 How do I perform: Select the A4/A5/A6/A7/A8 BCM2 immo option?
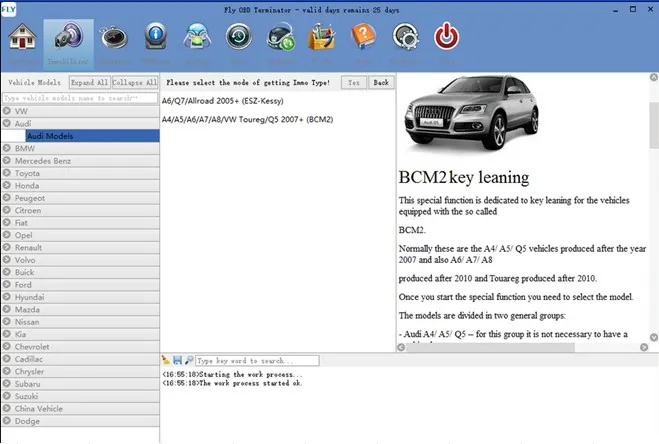point(247,119)
